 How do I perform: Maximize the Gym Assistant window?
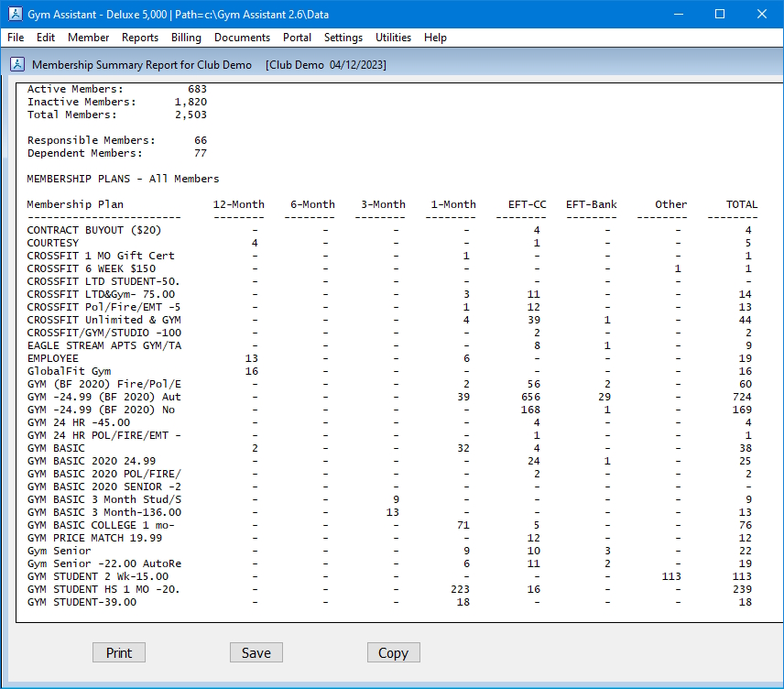click(720, 14)
